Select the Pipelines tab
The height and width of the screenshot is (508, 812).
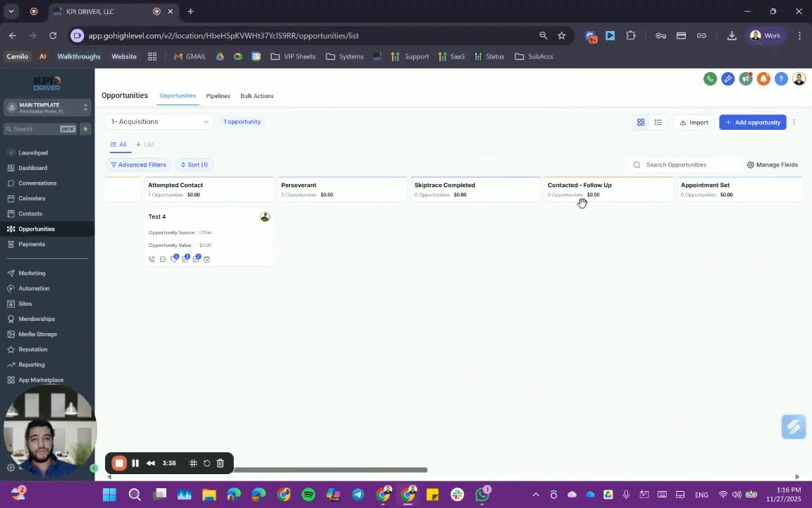tap(218, 96)
